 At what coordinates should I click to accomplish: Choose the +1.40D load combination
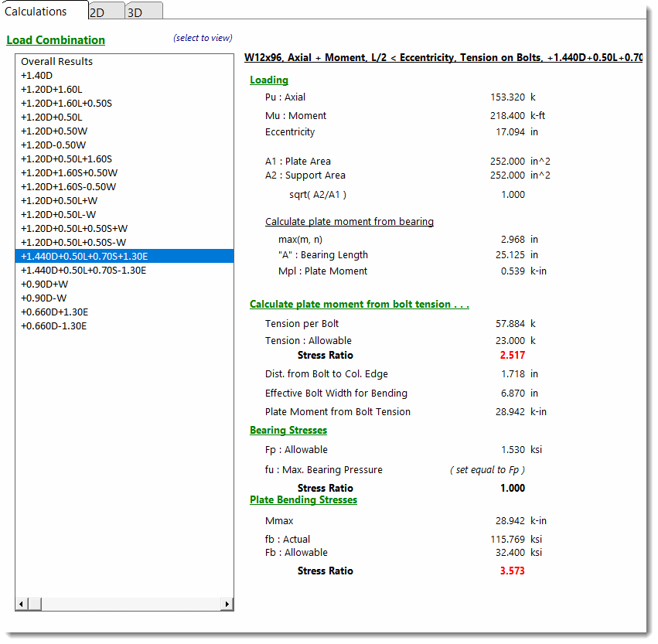click(x=36, y=76)
